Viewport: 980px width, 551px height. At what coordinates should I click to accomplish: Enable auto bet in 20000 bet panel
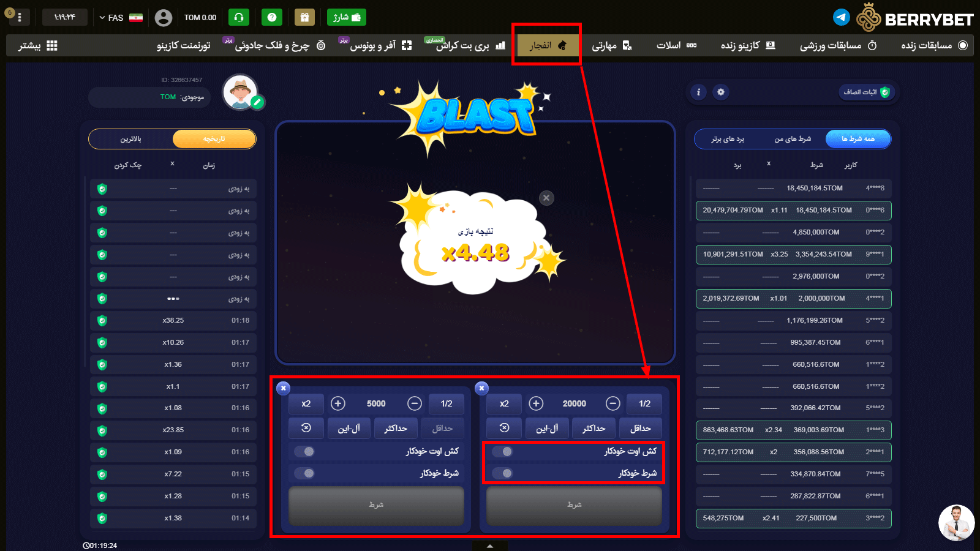coord(503,473)
